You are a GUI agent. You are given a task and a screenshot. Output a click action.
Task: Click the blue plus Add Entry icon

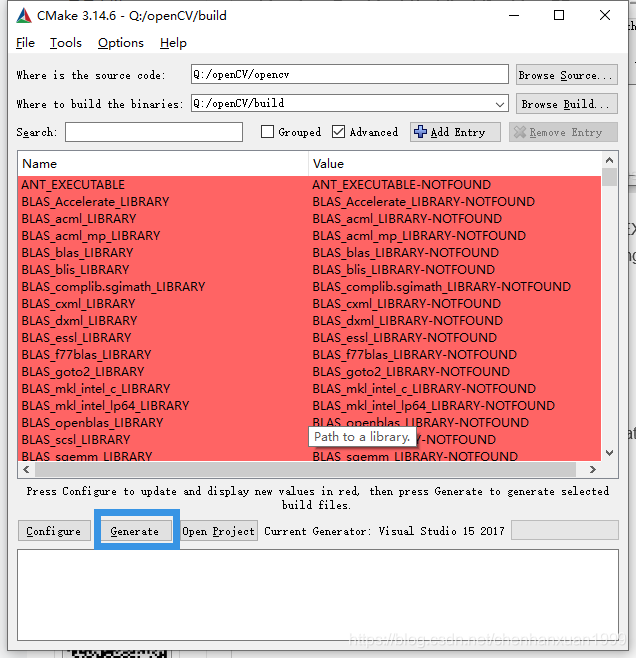(420, 132)
